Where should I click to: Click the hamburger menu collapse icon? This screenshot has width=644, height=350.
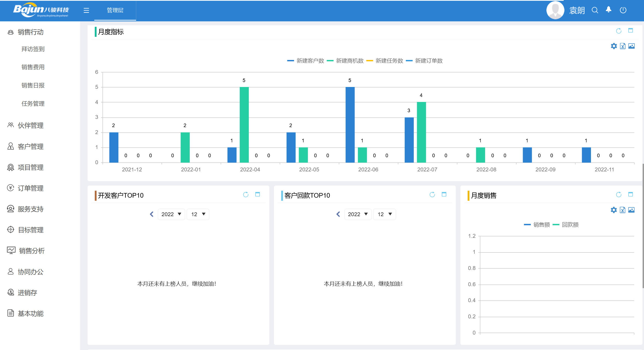point(86,10)
